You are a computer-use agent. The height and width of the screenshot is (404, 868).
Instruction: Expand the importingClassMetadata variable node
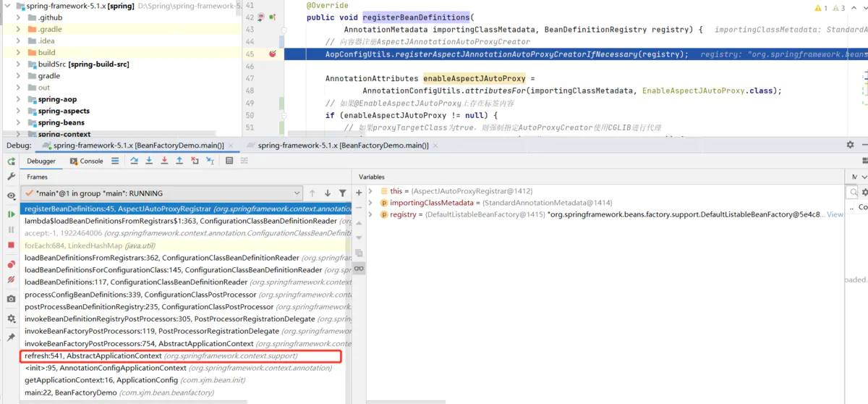[371, 203]
